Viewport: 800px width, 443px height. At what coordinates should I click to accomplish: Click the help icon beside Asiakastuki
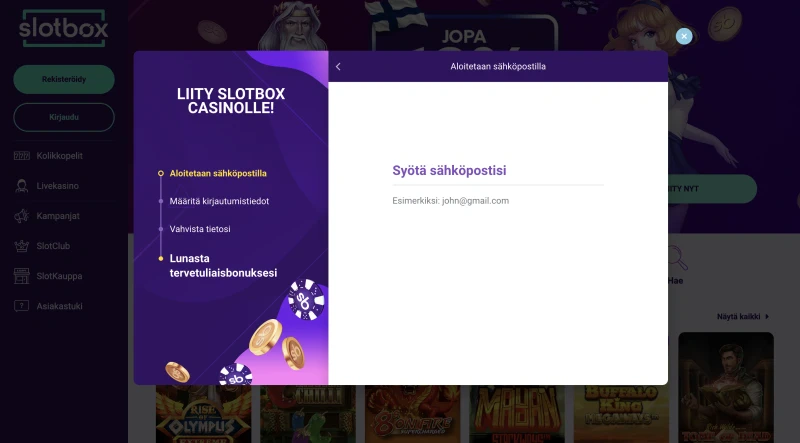21,305
